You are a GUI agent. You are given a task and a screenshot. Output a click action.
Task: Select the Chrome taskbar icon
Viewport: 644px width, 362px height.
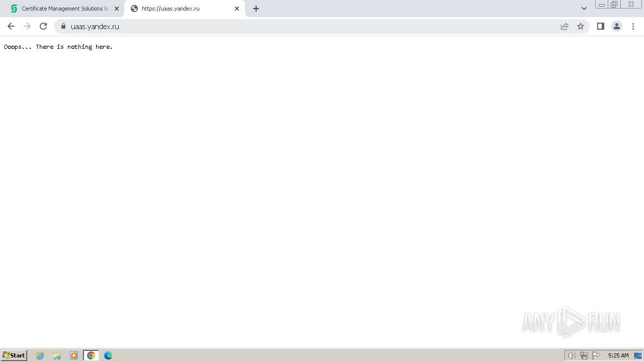click(91, 355)
